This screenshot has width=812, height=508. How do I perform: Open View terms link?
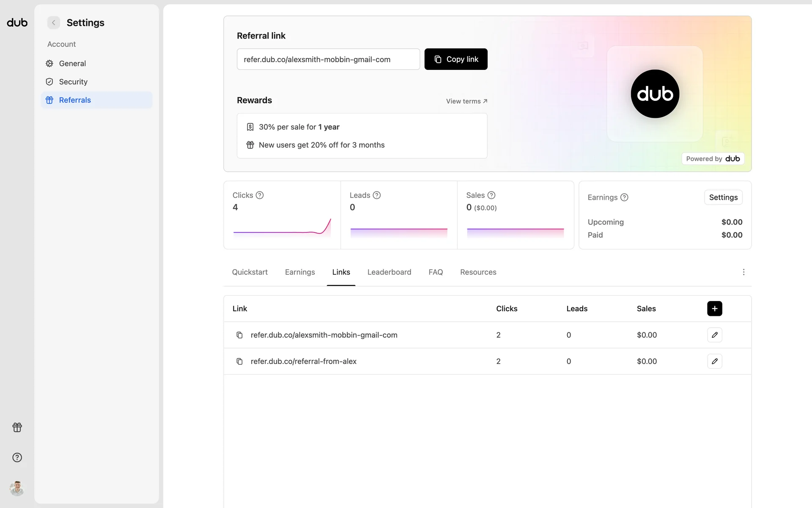coord(466,101)
